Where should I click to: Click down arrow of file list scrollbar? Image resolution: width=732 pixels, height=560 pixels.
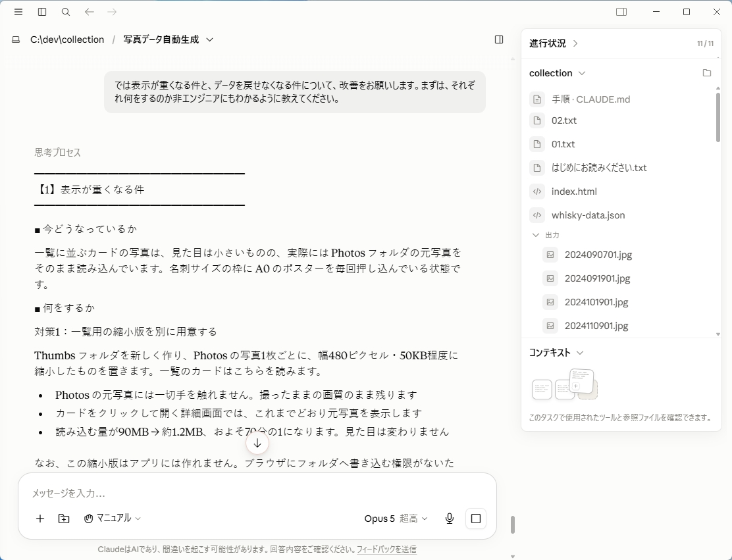click(x=718, y=334)
